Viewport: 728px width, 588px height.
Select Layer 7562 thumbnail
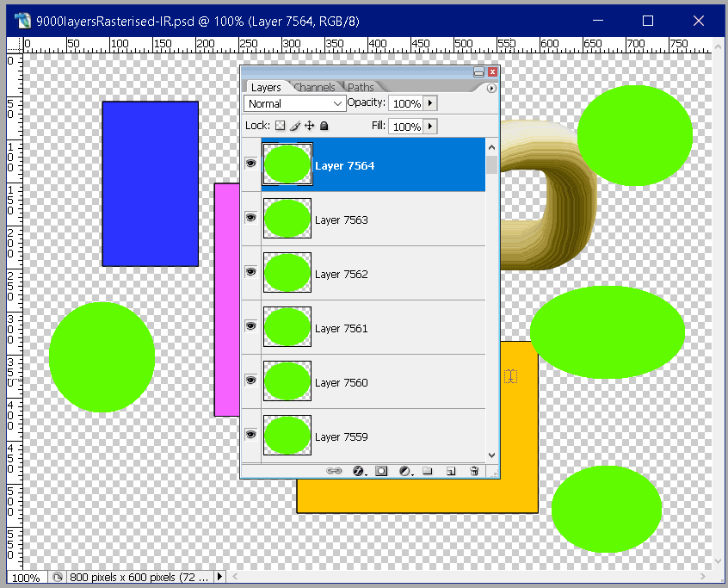tap(287, 272)
